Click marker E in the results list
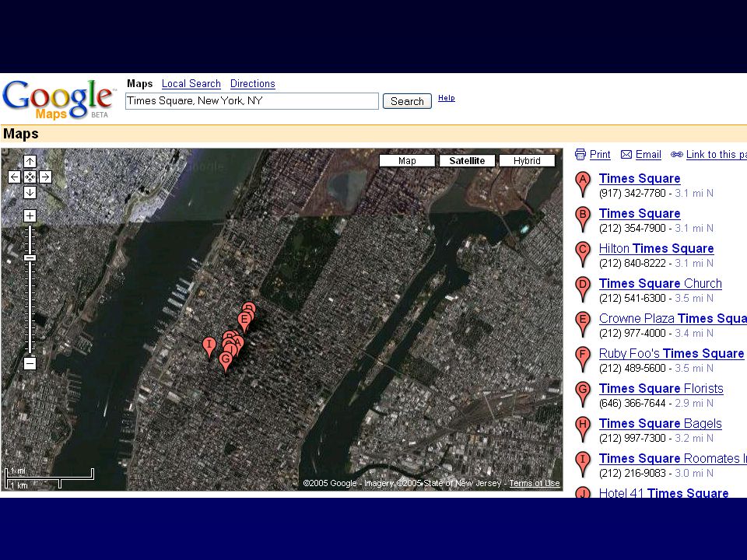 [x=583, y=324]
